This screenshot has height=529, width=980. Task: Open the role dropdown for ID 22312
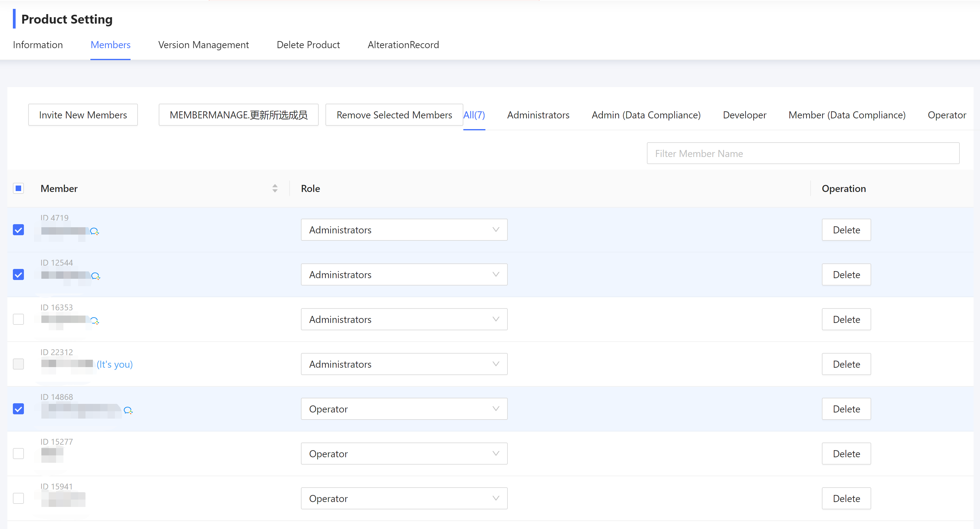404,364
